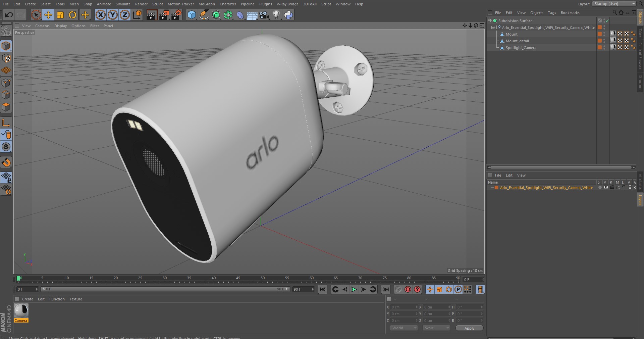Open the Simulate menu
644x339 pixels.
(123, 4)
